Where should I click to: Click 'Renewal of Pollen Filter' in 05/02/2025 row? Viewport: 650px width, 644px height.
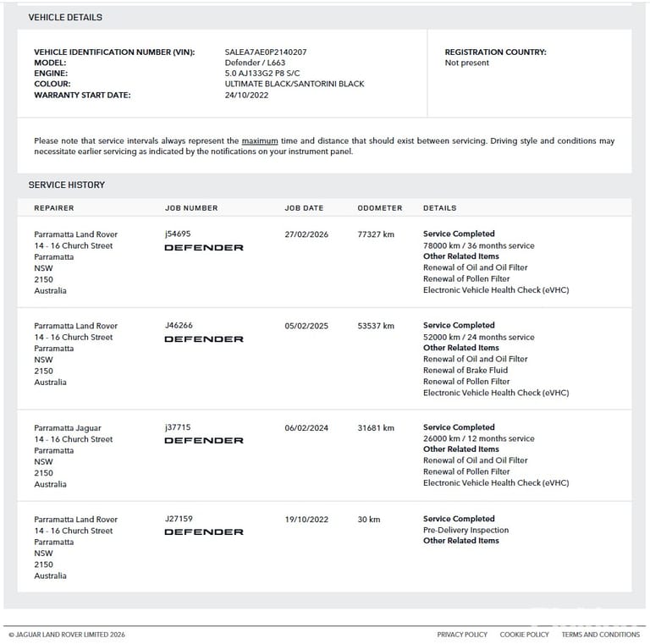[466, 382]
